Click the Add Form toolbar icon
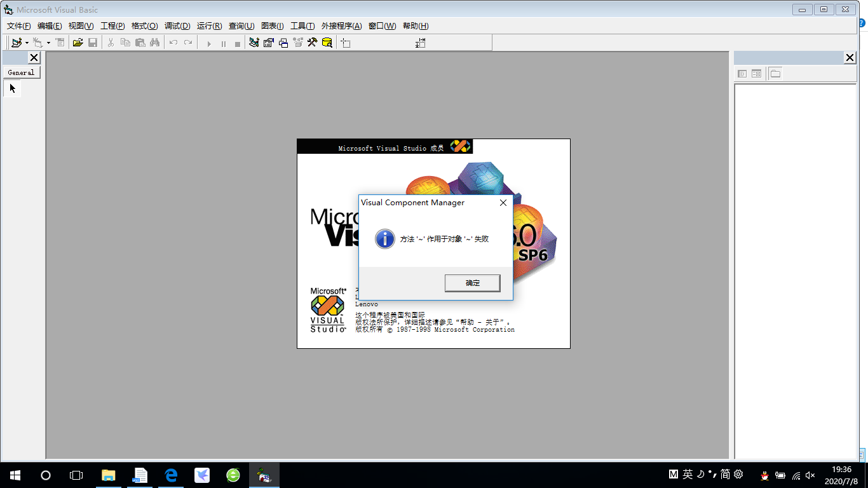The image size is (868, 488). pos(37,43)
